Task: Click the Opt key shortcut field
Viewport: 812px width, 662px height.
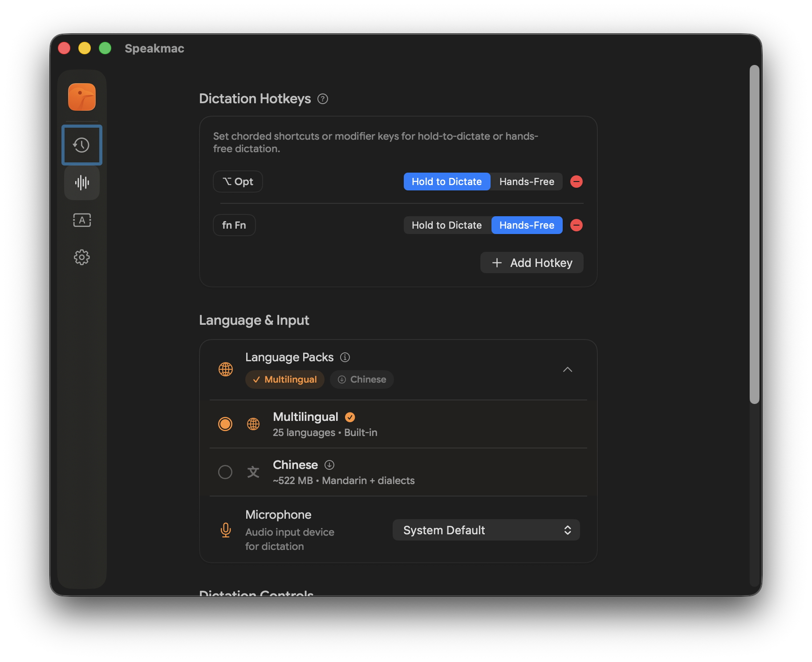Action: (x=238, y=182)
